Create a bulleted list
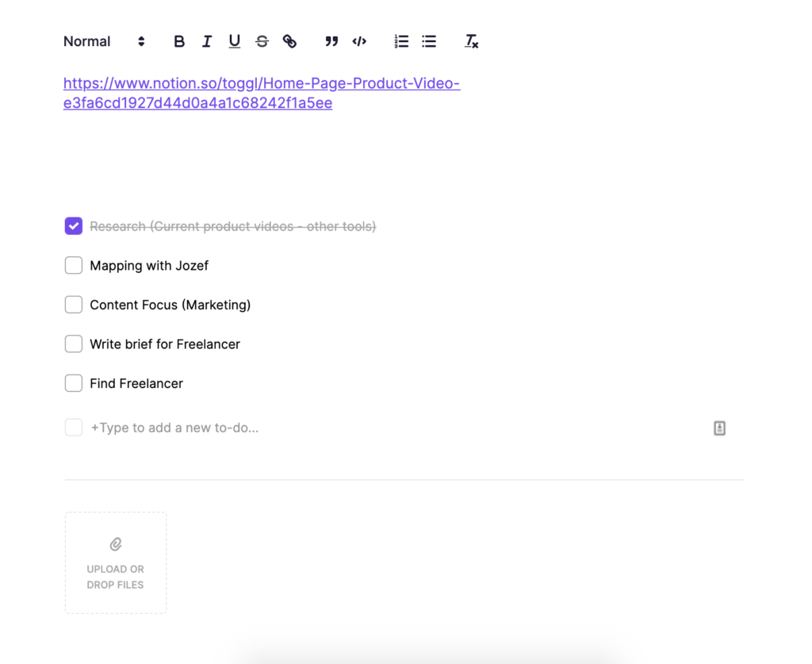Viewport: 812px width, 664px height. [x=429, y=41]
